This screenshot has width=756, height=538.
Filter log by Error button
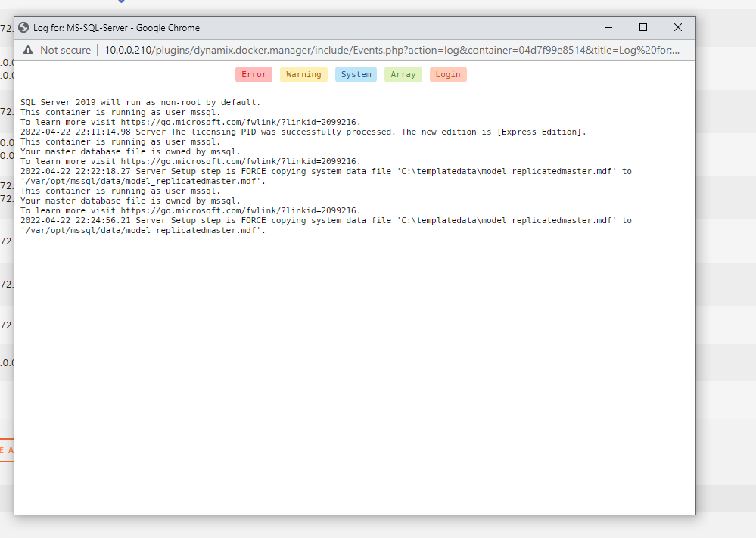(x=254, y=74)
